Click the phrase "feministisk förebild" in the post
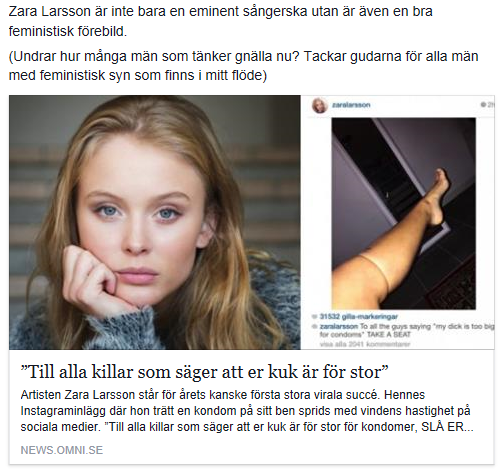The height and width of the screenshot is (472, 503). pyautogui.click(x=68, y=31)
